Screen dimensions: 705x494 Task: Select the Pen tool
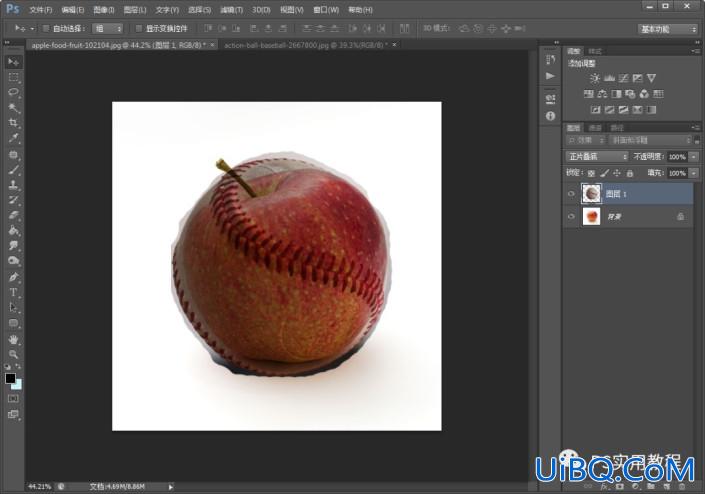pos(13,277)
